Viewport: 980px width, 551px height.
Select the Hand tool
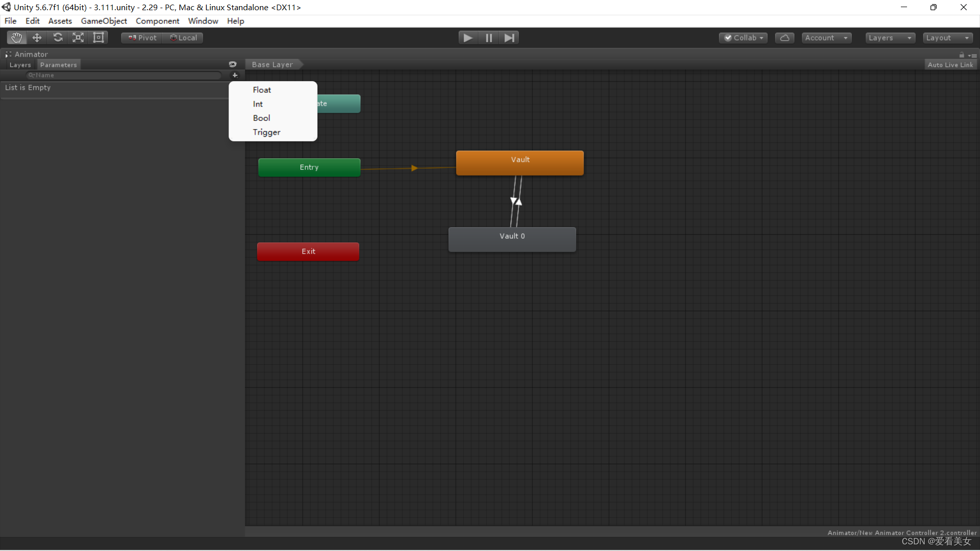[16, 38]
